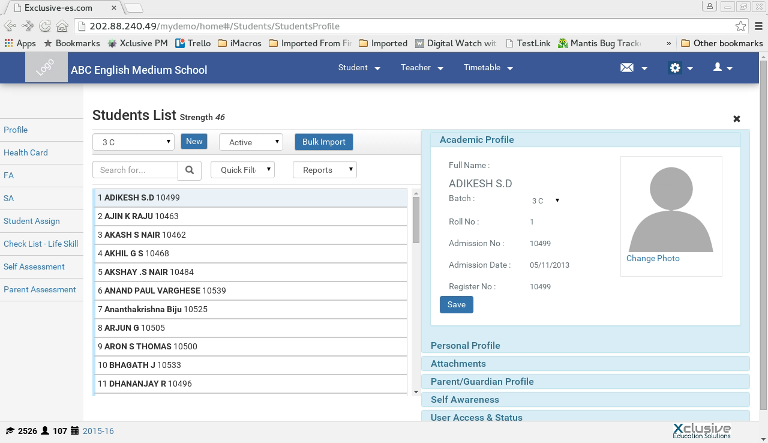768x443 pixels.
Task: Open the settings gear icon menu
Action: [675, 68]
